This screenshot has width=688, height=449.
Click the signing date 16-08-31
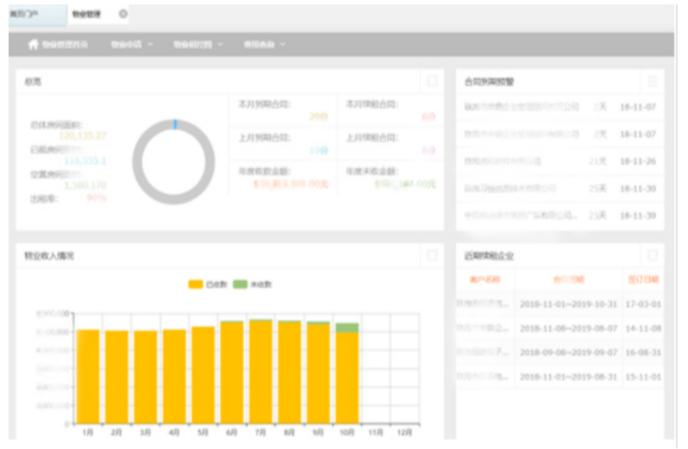pyautogui.click(x=643, y=352)
